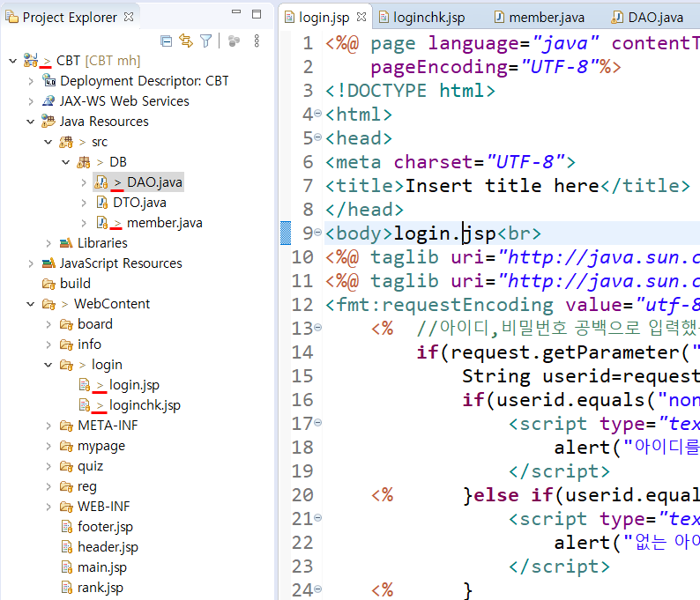Expand JavaScript Resources node
The width and height of the screenshot is (700, 600).
click(x=30, y=263)
